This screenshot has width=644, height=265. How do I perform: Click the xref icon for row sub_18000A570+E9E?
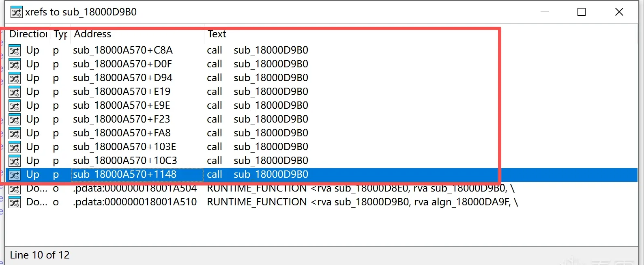[x=15, y=106]
